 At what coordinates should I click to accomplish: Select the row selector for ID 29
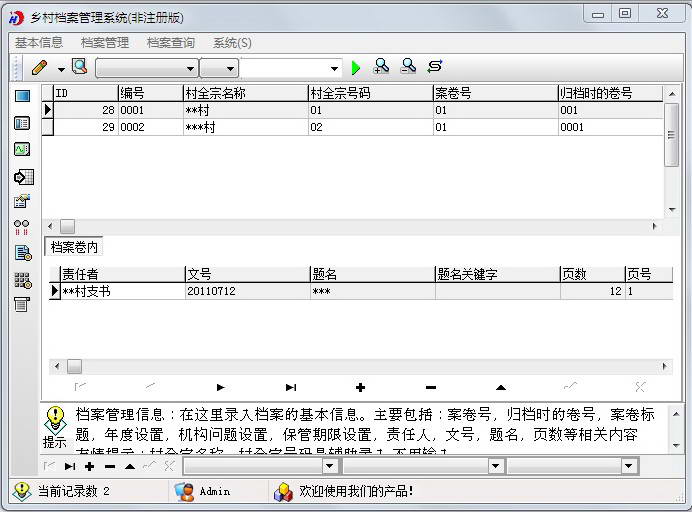click(x=47, y=127)
